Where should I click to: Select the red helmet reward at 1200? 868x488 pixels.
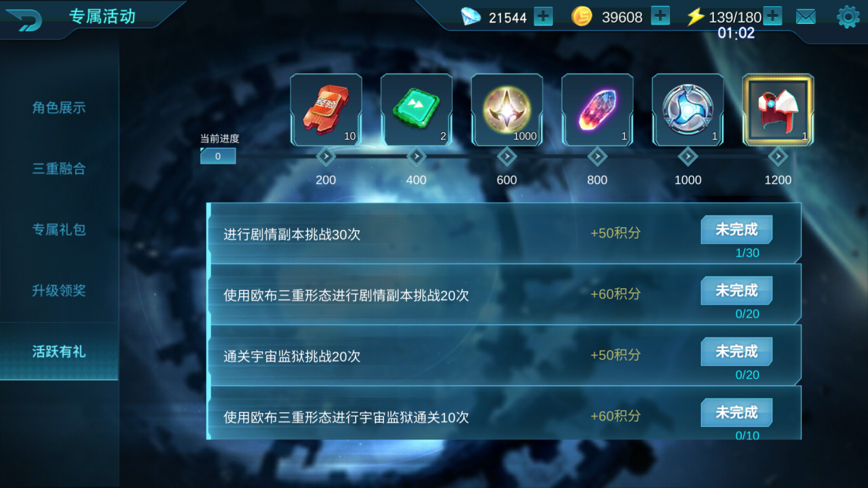click(778, 110)
